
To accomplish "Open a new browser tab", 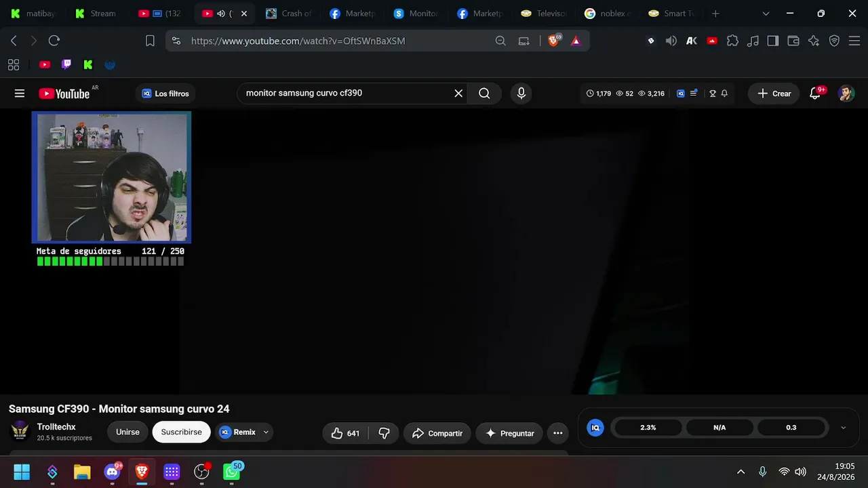I will pyautogui.click(x=715, y=14).
